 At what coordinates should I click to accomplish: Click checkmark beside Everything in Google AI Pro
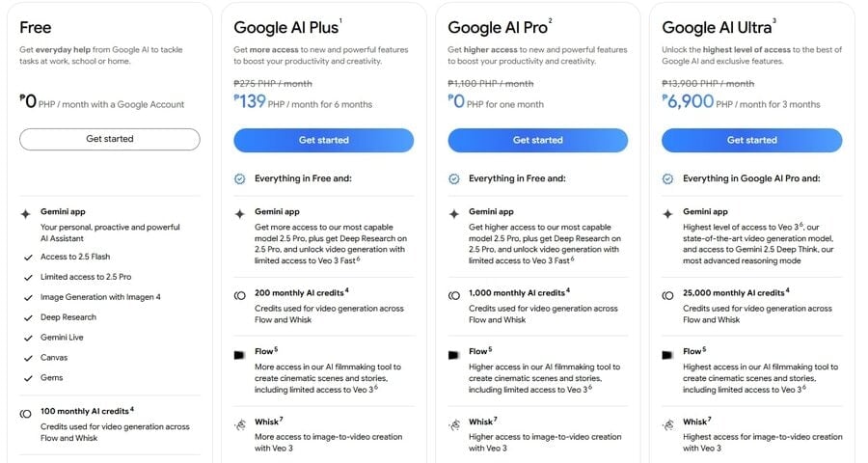[x=667, y=178]
